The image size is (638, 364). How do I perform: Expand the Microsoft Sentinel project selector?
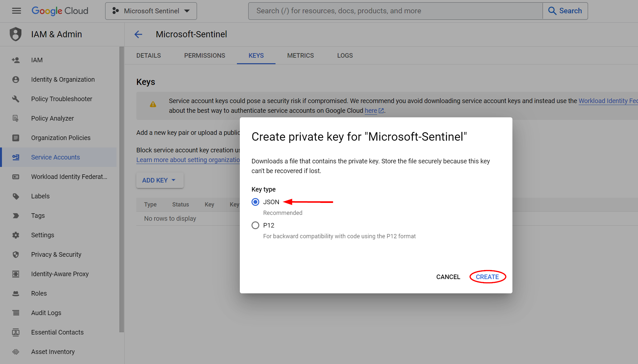pyautogui.click(x=189, y=11)
